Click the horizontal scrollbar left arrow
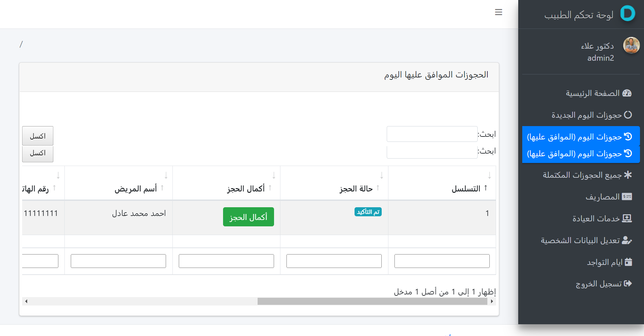 coord(26,301)
